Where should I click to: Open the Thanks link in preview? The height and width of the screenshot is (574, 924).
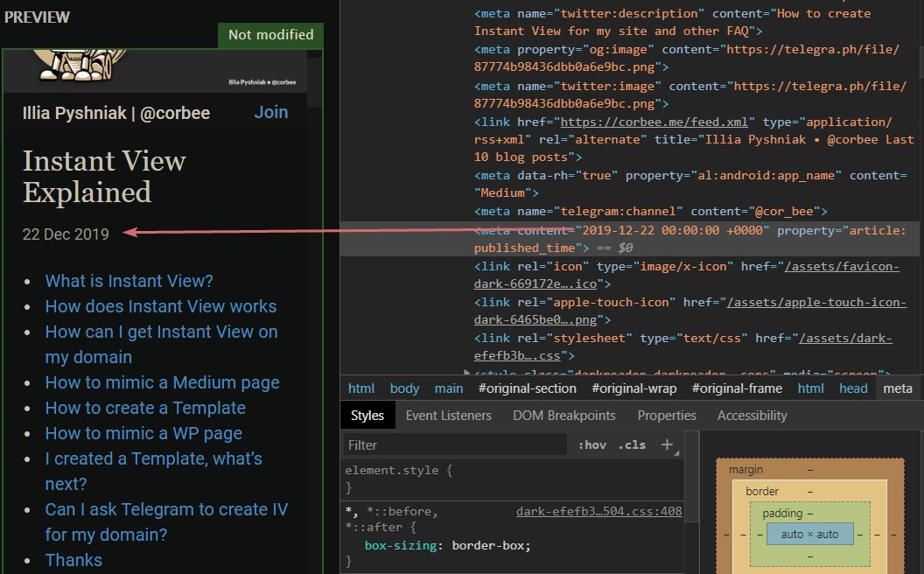(x=73, y=560)
